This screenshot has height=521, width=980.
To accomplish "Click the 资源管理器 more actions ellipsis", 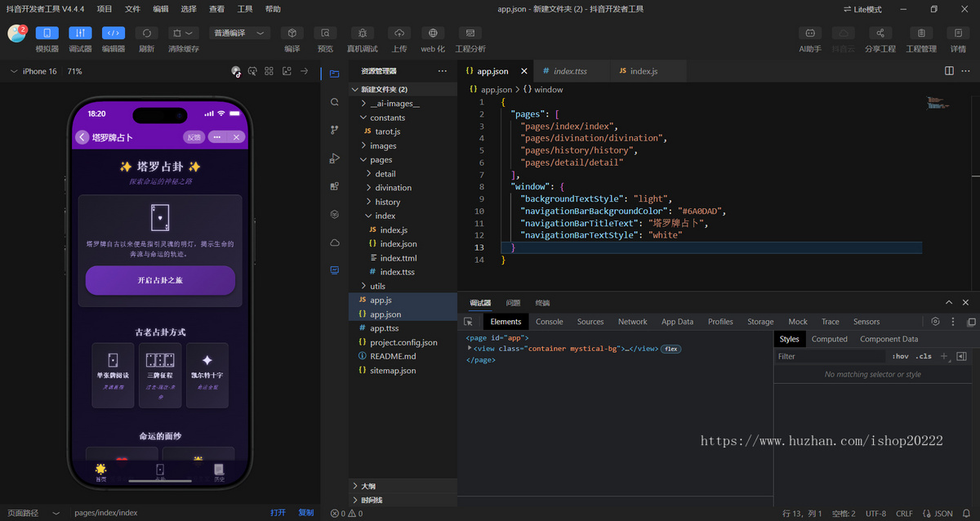I will (x=443, y=71).
